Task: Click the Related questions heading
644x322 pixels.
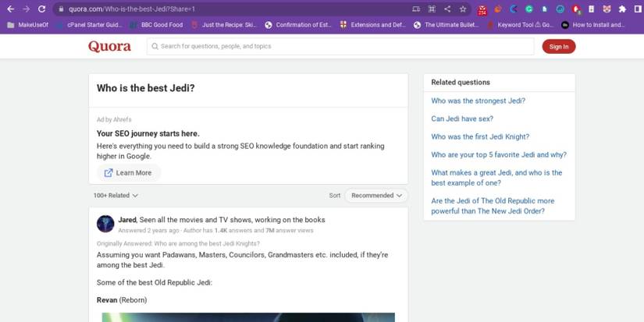Action: [x=461, y=82]
